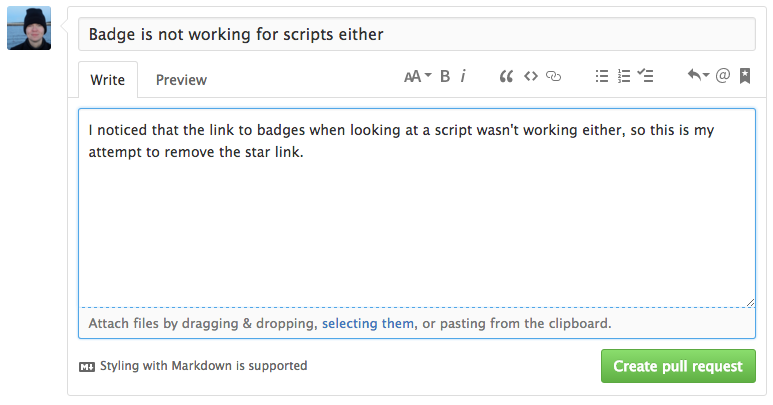This screenshot has width=773, height=405.
Task: Apply italic formatting with the i icon
Action: [463, 76]
